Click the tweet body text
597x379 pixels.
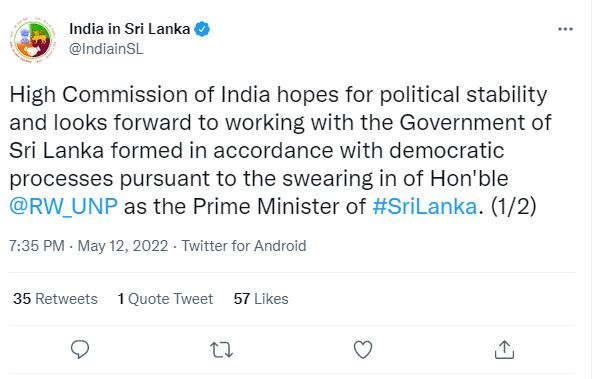click(x=281, y=151)
